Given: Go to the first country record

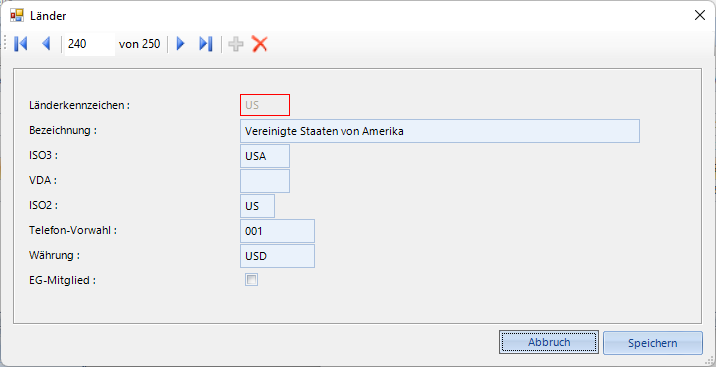Looking at the screenshot, I should [21, 44].
